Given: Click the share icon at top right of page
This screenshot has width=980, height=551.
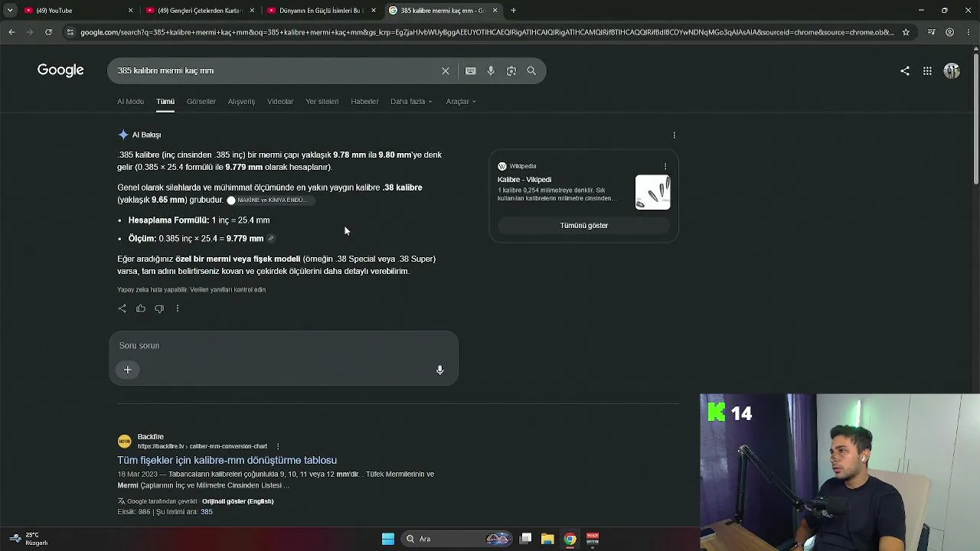Looking at the screenshot, I should pyautogui.click(x=905, y=71).
